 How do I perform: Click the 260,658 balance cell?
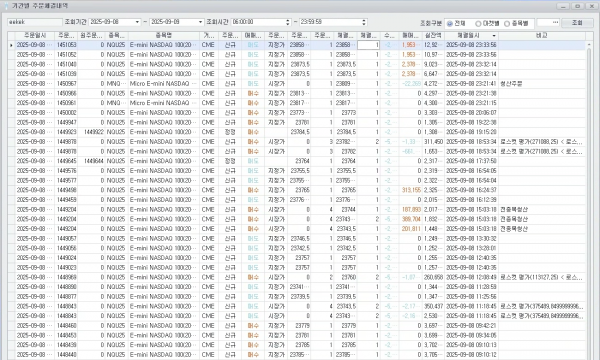[434, 277]
